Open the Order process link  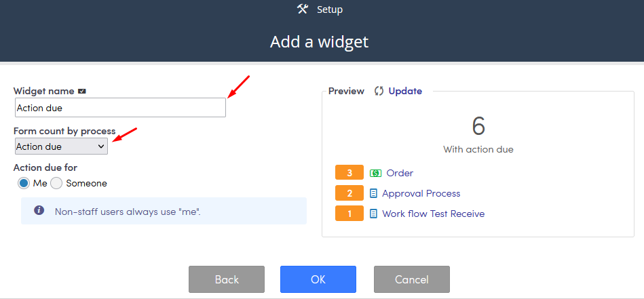(x=400, y=173)
